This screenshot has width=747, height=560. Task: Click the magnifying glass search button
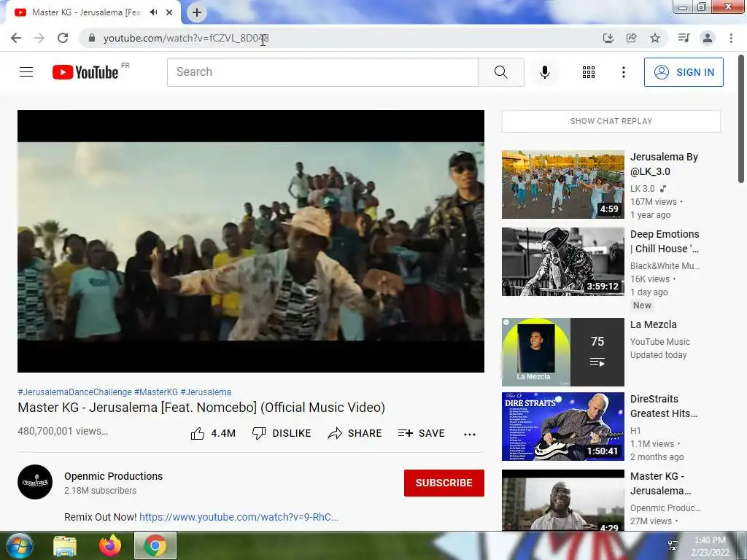500,72
